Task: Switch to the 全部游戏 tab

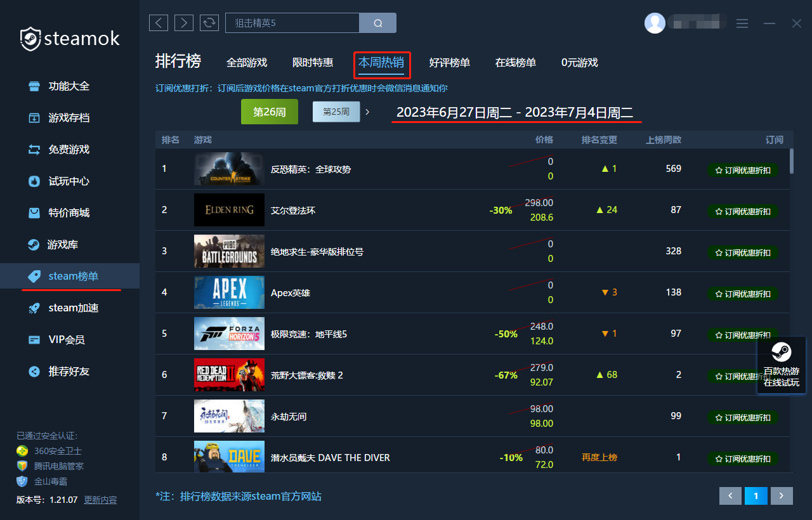Action: (247, 63)
